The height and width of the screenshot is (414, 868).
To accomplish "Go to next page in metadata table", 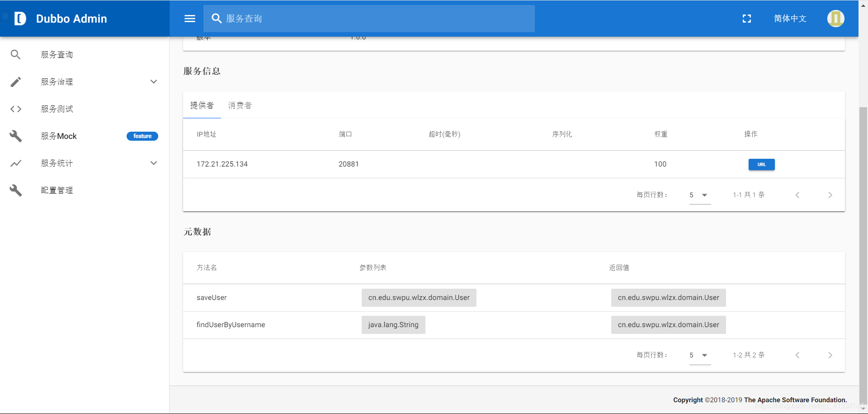I will click(x=830, y=355).
